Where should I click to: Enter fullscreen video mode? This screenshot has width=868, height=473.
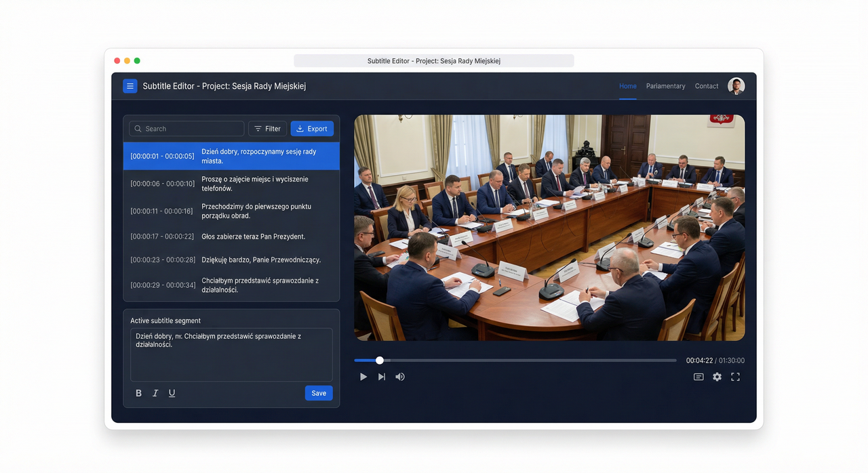[x=735, y=377]
